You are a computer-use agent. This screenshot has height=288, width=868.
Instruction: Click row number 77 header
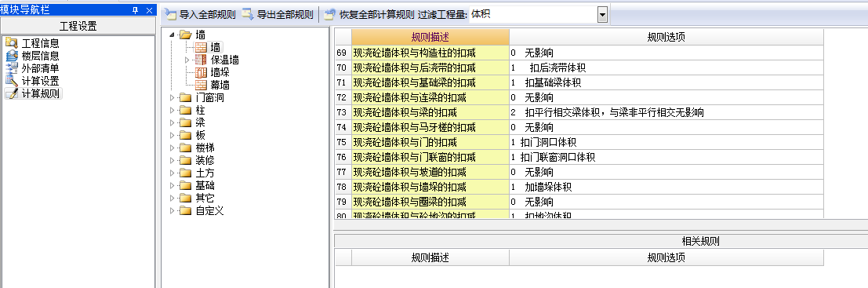click(x=343, y=172)
